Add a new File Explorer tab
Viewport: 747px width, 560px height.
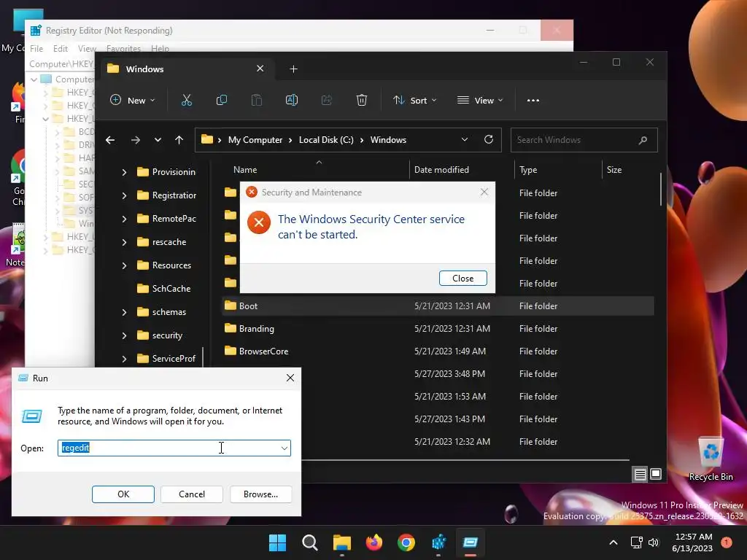tap(293, 69)
